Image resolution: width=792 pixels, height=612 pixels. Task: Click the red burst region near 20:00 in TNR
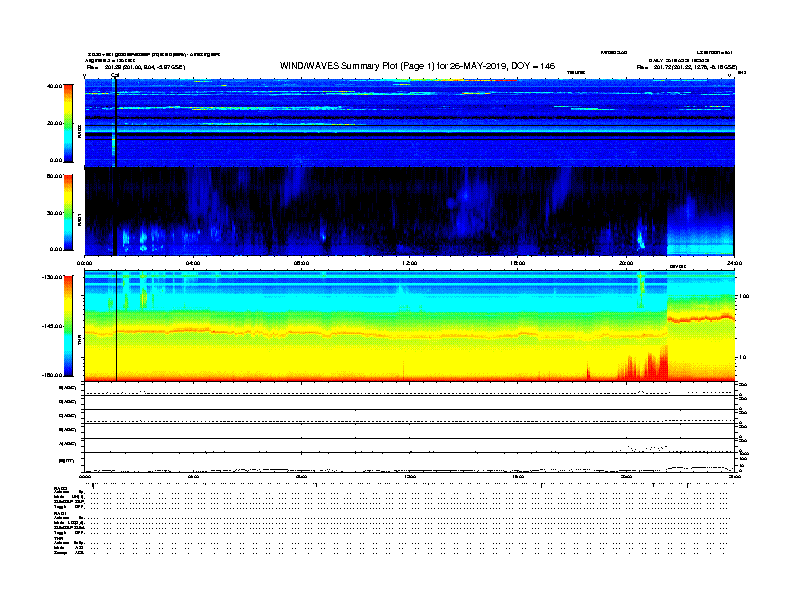[644, 366]
